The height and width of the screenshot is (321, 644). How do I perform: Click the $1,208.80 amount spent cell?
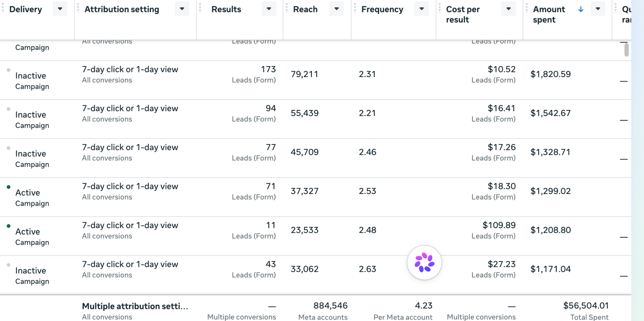[550, 230]
